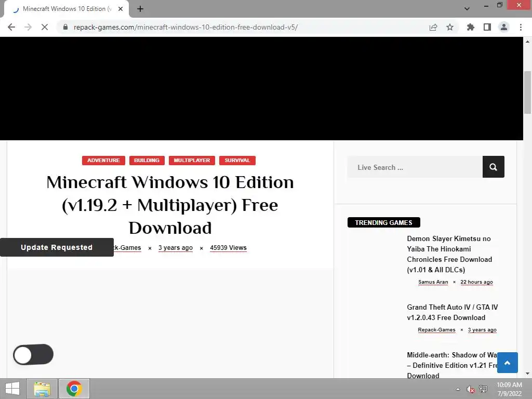532x399 pixels.
Task: Click the network tray icon
Action: (483, 389)
